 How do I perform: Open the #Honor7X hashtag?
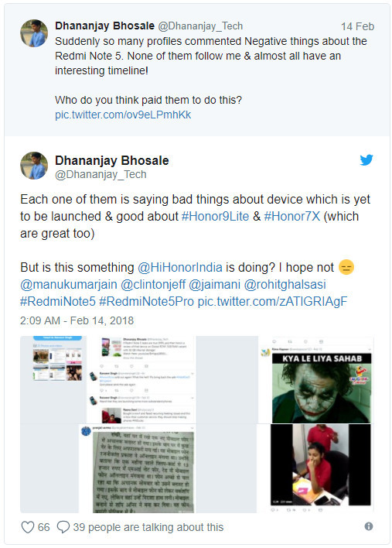292,216
